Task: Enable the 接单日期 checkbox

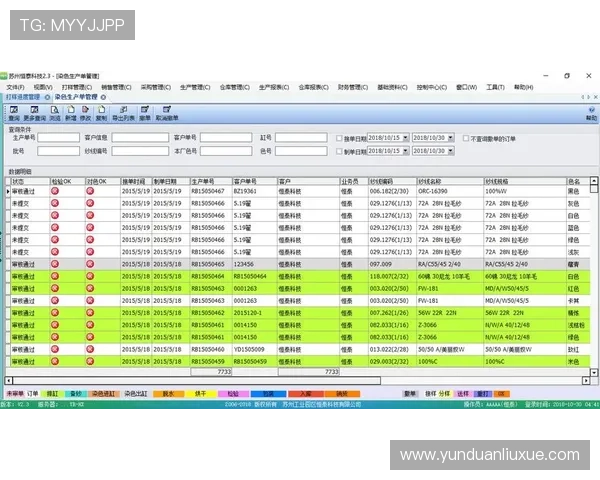Action: click(340, 138)
